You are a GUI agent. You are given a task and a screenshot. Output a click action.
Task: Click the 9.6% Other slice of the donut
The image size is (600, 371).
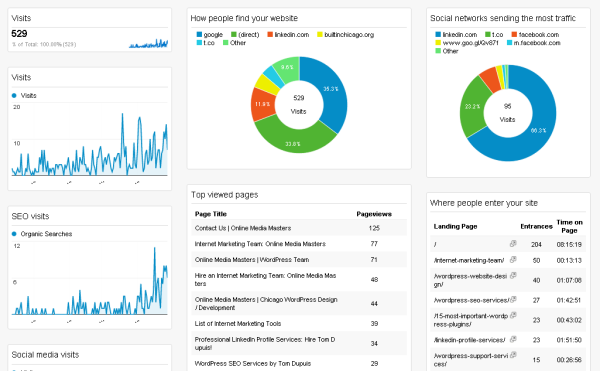[288, 68]
